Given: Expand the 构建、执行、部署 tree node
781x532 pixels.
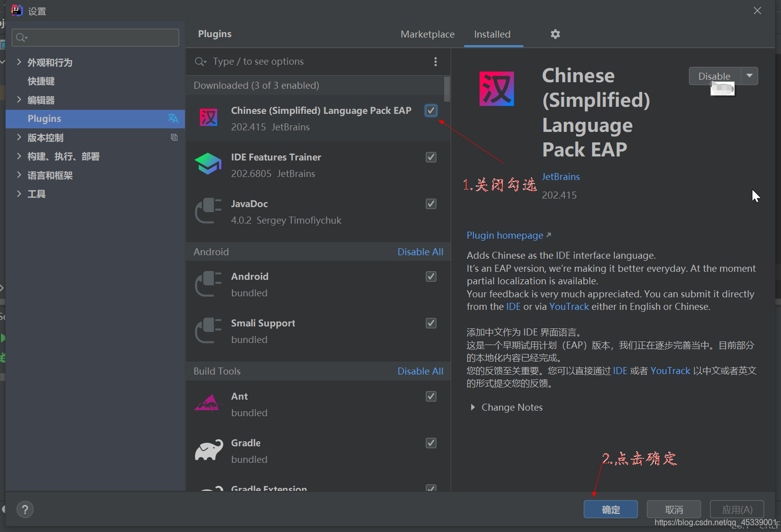Looking at the screenshot, I should [19, 156].
